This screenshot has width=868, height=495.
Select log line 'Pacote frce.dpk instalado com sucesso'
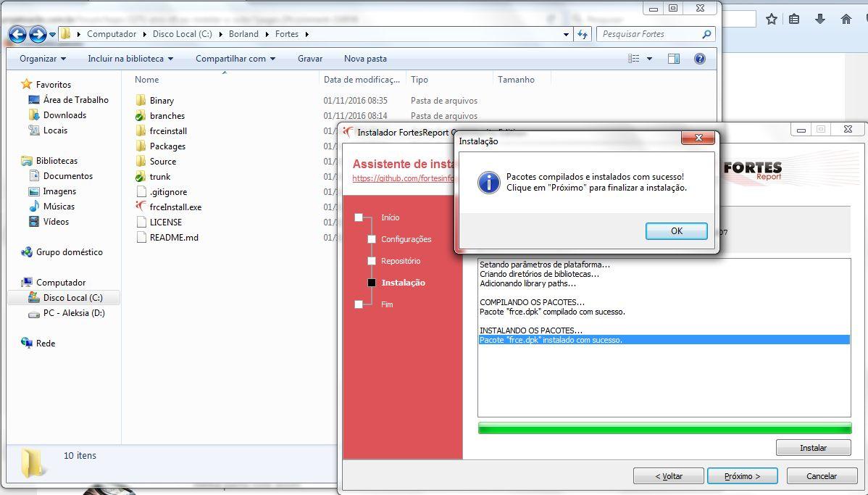[x=664, y=340]
